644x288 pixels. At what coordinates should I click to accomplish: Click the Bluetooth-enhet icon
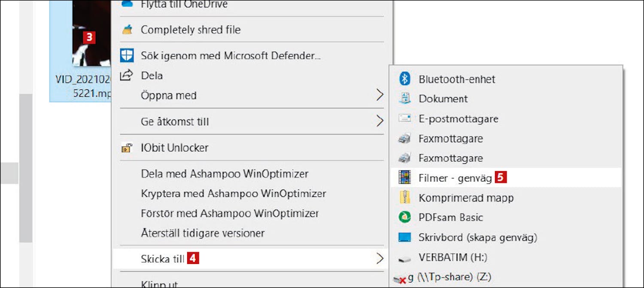point(404,79)
